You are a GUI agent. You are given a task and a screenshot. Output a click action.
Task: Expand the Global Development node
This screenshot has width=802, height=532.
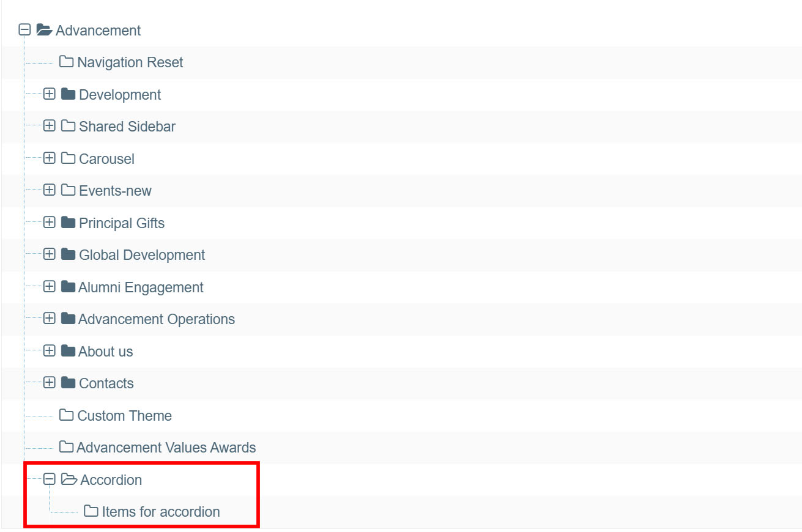[x=50, y=254]
